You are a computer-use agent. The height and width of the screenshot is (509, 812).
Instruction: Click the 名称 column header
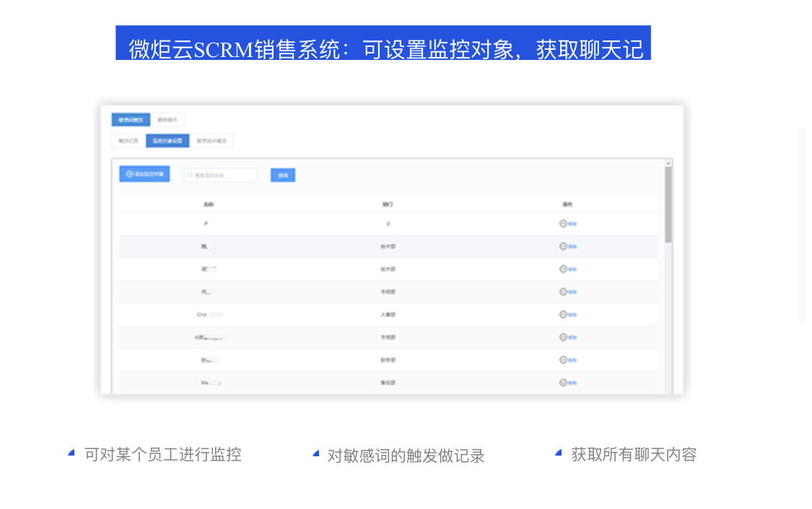[x=208, y=204]
